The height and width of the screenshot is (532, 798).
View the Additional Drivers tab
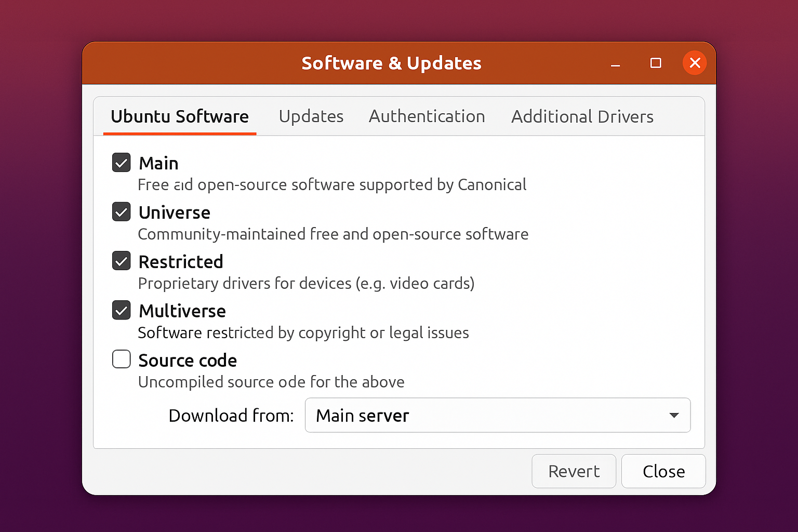(x=582, y=116)
